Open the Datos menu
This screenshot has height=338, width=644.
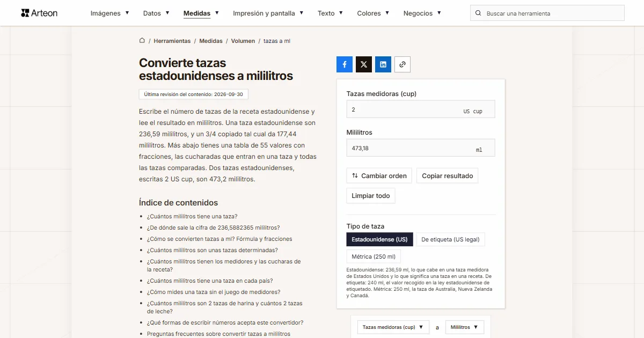157,13
